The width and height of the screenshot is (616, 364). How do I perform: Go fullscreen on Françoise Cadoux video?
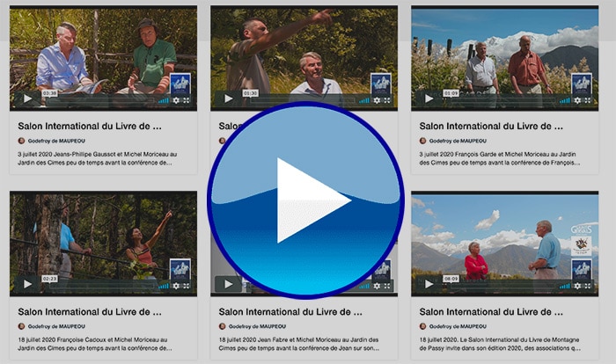click(187, 286)
